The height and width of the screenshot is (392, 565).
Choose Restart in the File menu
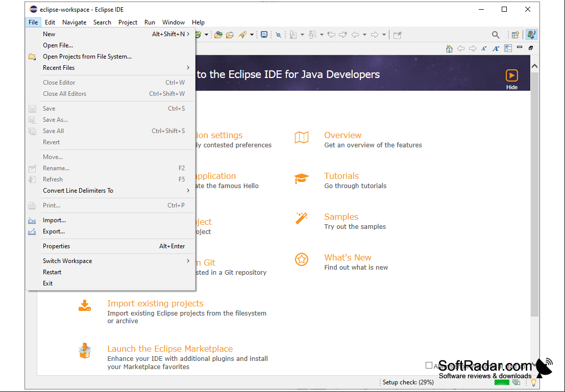111,272
